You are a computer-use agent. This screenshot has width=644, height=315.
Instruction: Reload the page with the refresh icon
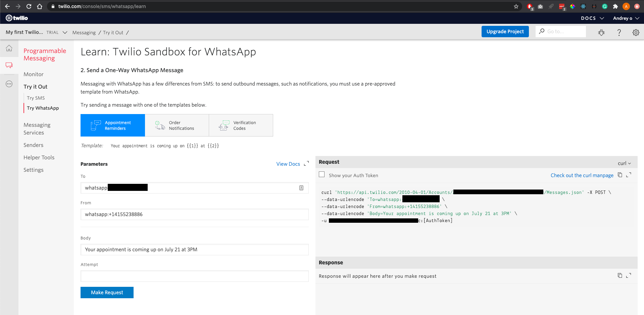pos(29,6)
